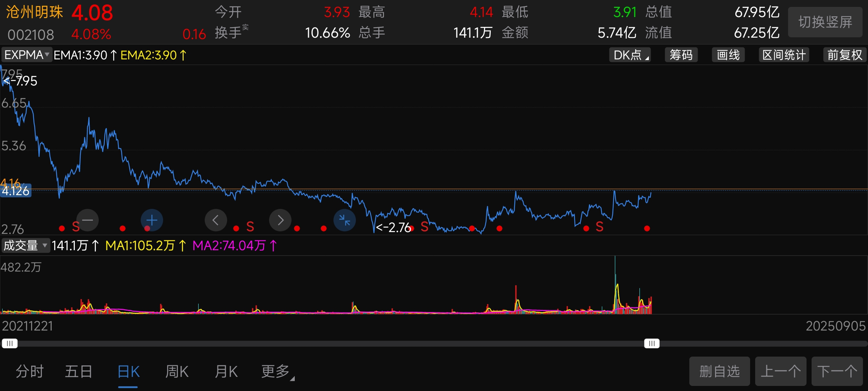Tap the collapse chart icon
Screen dimensions: 868x391
click(345, 220)
